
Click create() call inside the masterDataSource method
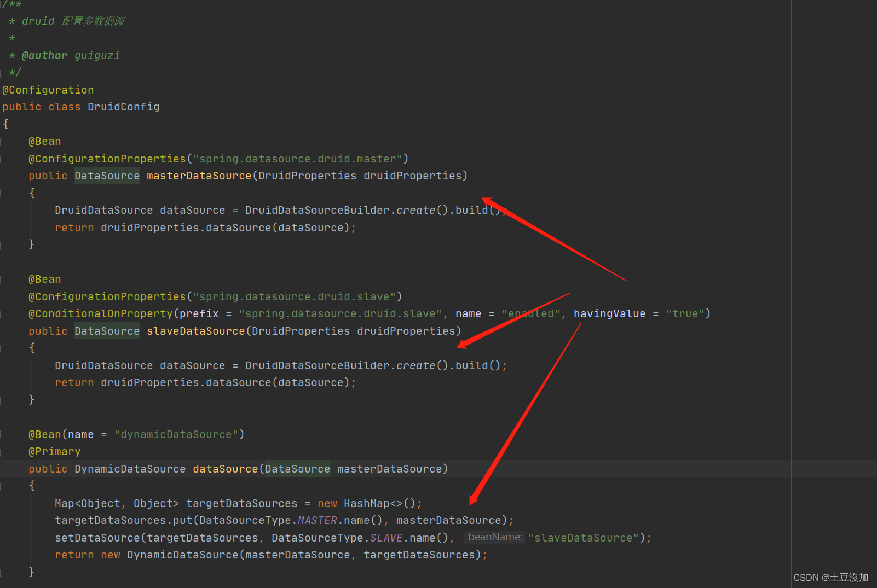(x=423, y=210)
